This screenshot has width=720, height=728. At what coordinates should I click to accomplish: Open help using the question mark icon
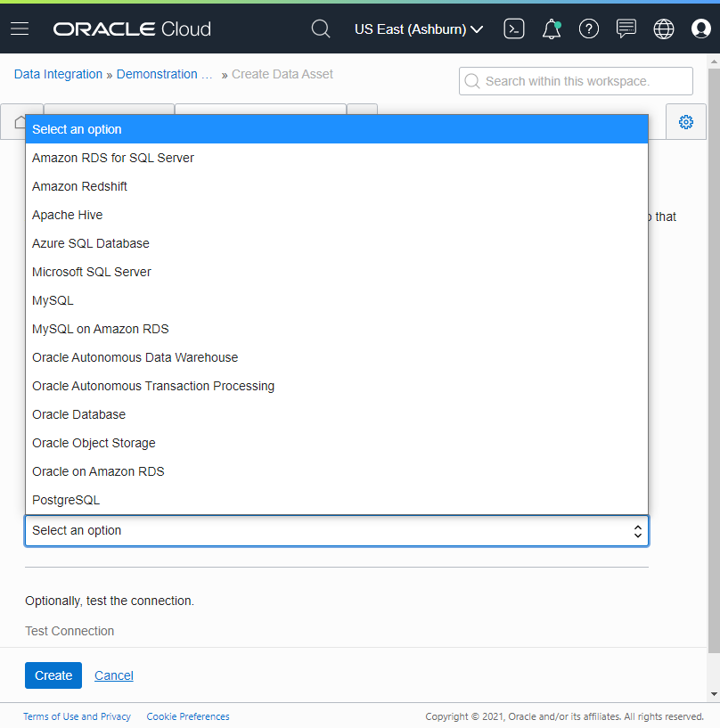click(589, 29)
